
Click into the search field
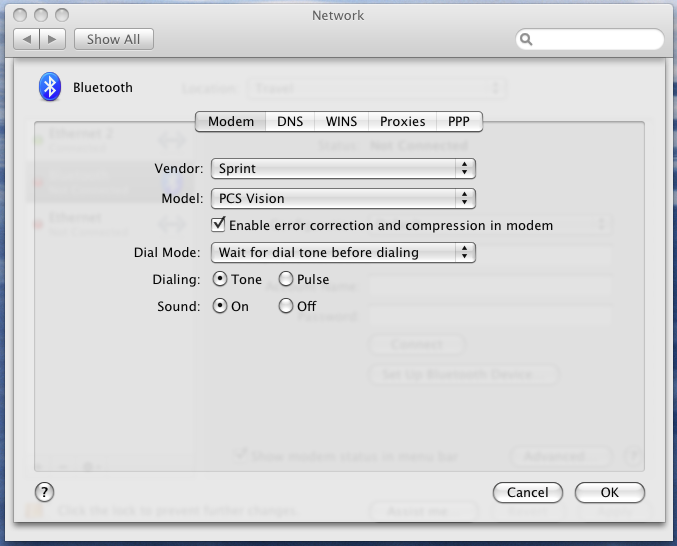(x=590, y=39)
